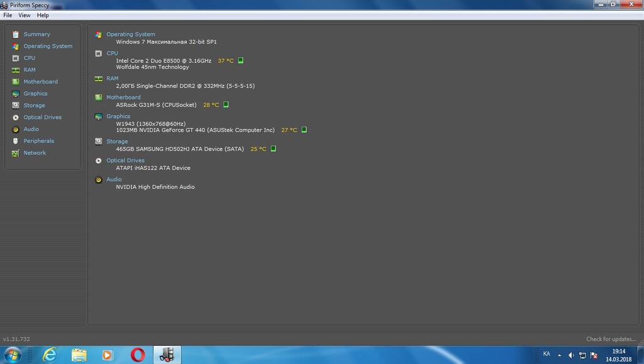Select Graphics in the sidebar
The image size is (644, 364).
(35, 94)
